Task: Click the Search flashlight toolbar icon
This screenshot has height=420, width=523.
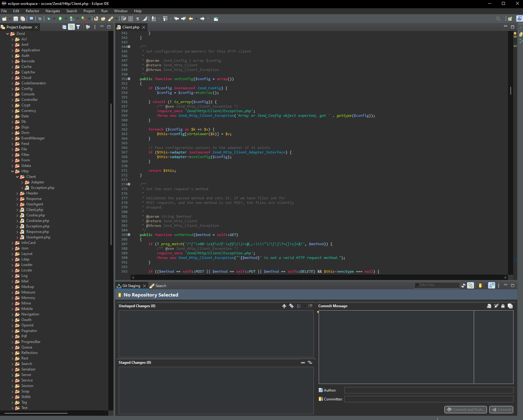Action: (111, 19)
